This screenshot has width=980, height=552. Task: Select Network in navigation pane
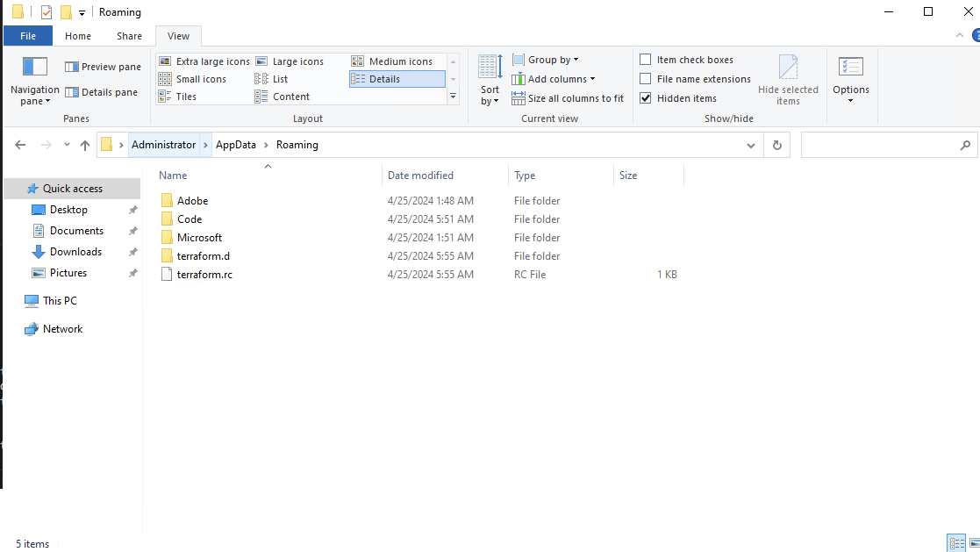(62, 329)
